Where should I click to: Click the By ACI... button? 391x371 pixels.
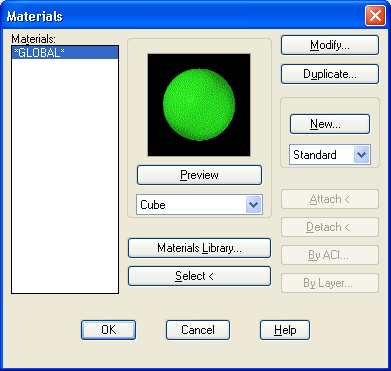coord(330,255)
